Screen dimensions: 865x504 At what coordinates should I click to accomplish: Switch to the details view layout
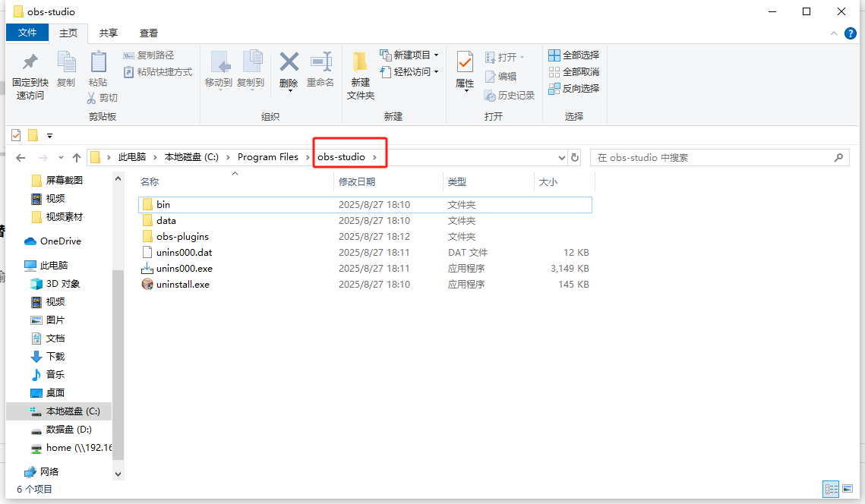pyautogui.click(x=831, y=490)
